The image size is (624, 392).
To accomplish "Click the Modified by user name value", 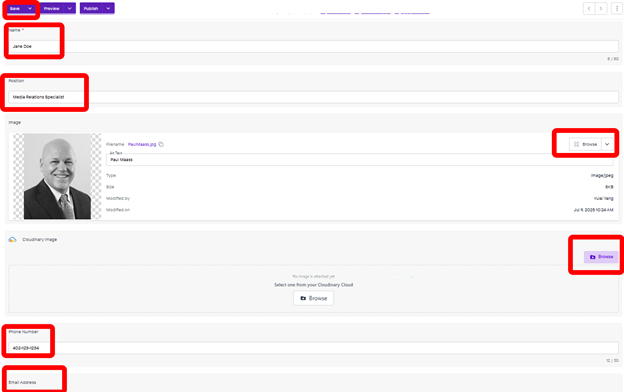I will (603, 198).
